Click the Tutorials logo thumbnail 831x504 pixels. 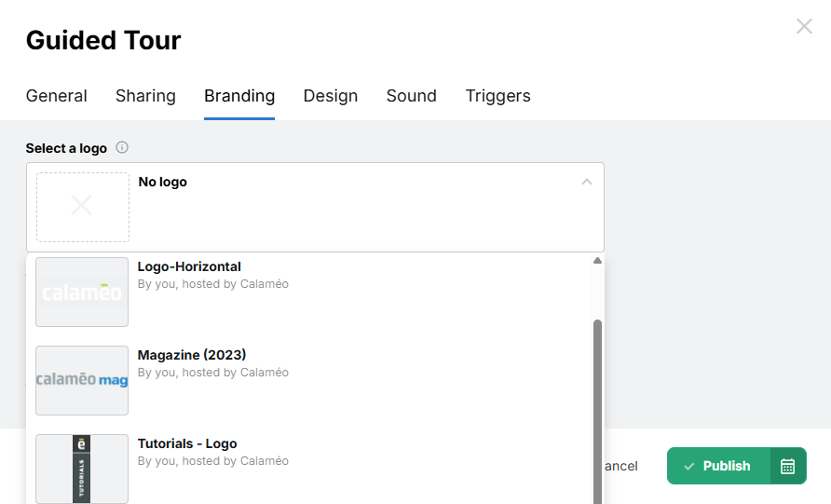click(82, 469)
